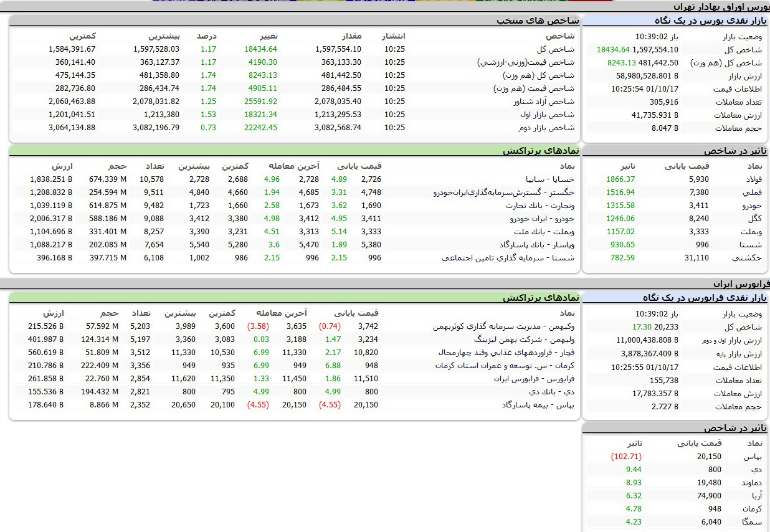Open خساپا - سايپا in most traded symbols
The image size is (770, 532).
click(549, 179)
